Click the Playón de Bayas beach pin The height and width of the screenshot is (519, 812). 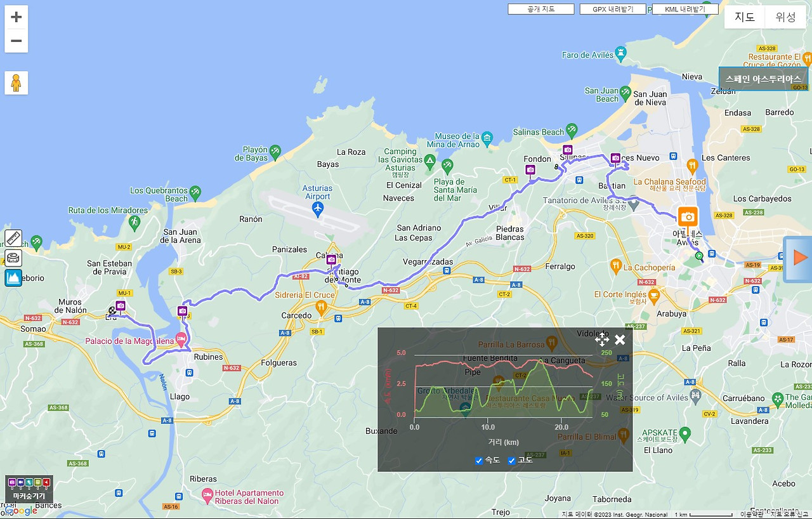click(x=275, y=150)
